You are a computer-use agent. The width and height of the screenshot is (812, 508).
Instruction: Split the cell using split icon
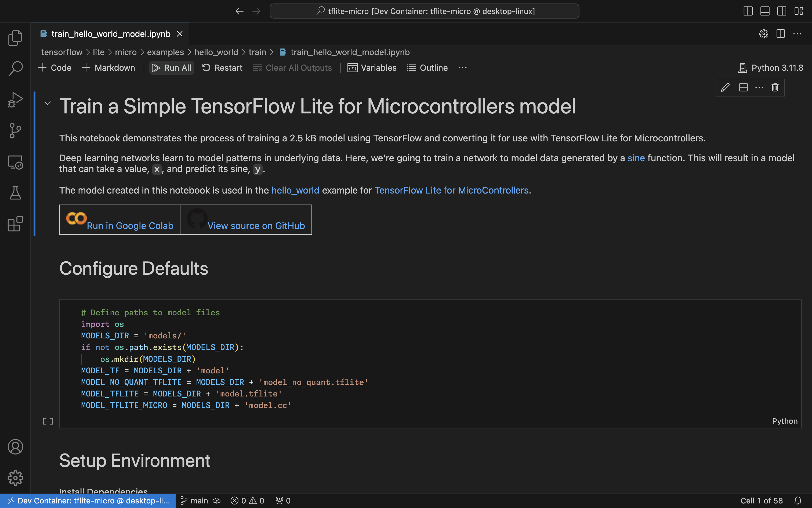pos(744,88)
